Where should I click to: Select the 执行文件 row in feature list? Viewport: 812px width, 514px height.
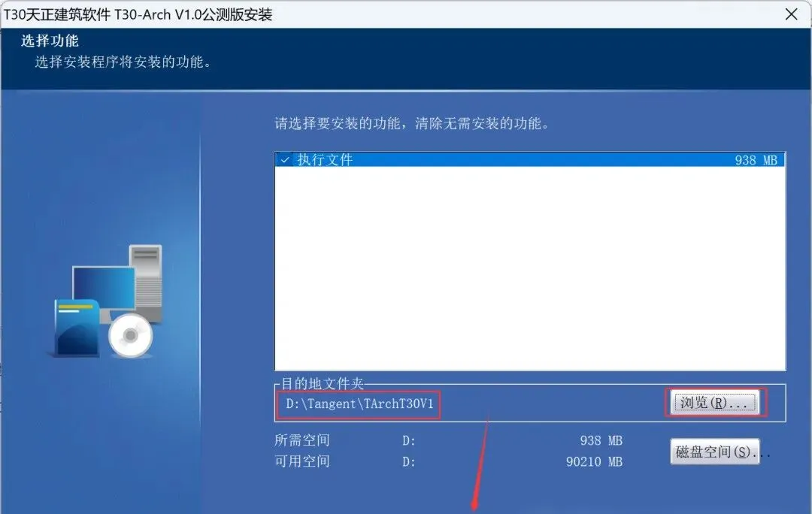click(x=530, y=160)
